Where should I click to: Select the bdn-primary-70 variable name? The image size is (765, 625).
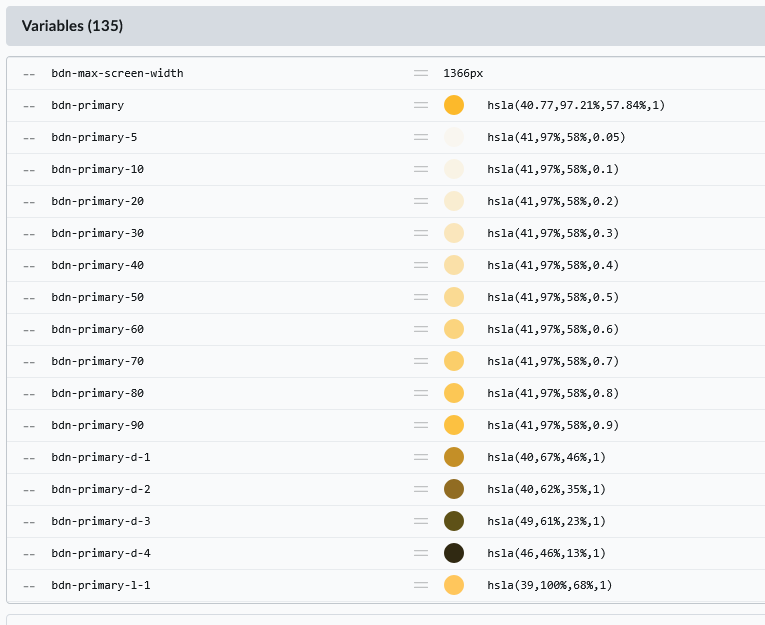pos(98,361)
